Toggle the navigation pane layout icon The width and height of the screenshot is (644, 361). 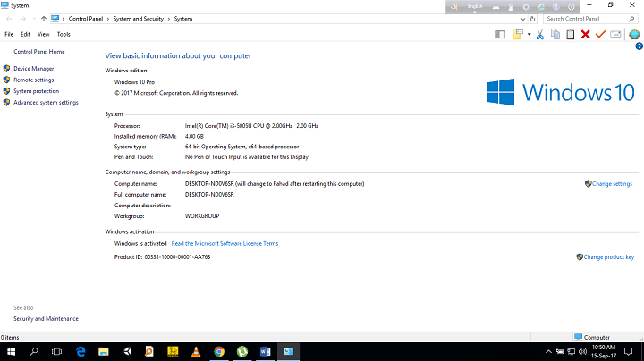coord(500,35)
